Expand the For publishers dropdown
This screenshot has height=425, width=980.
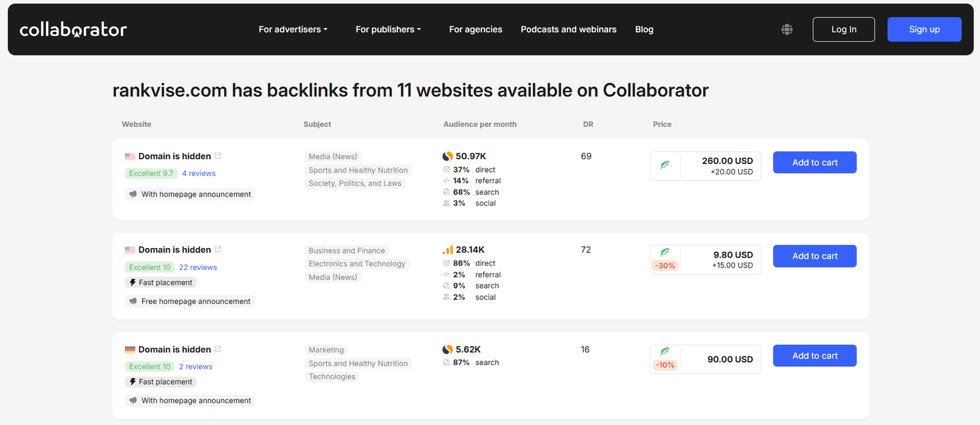388,29
